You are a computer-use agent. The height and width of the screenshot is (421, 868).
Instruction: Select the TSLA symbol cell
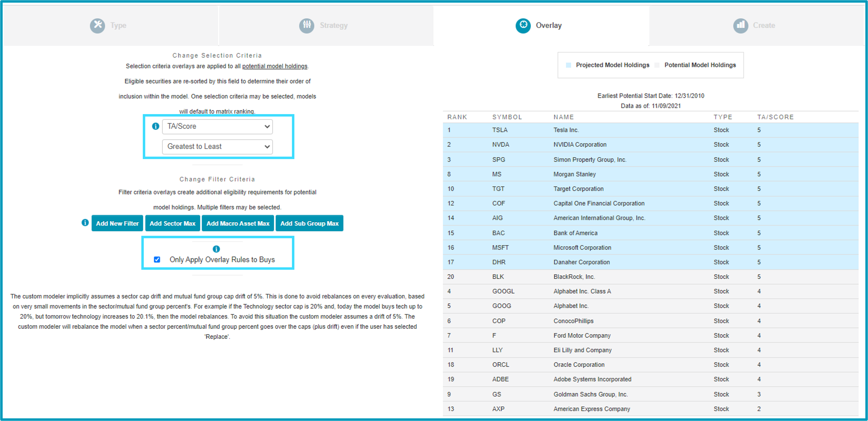point(500,130)
